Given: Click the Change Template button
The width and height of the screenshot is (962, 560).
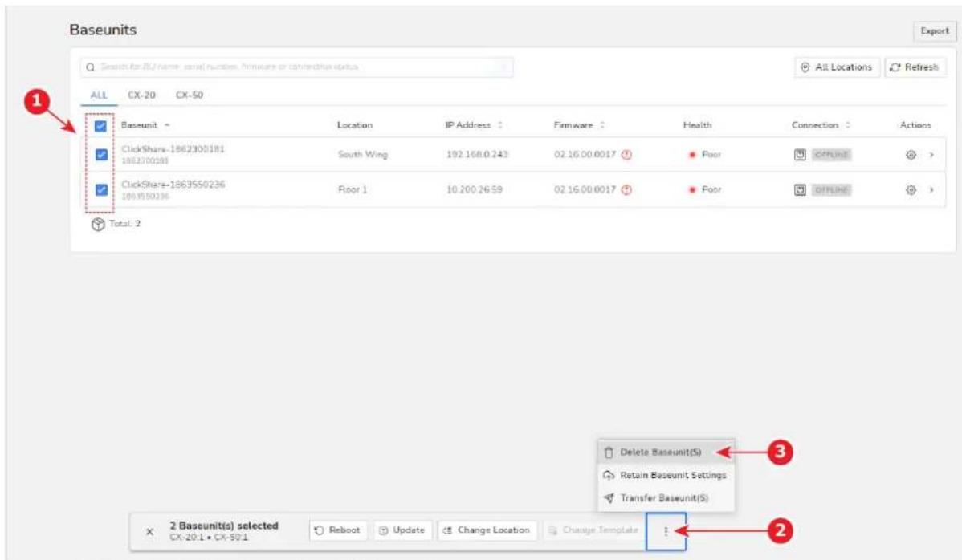Looking at the screenshot, I should pos(593,530).
